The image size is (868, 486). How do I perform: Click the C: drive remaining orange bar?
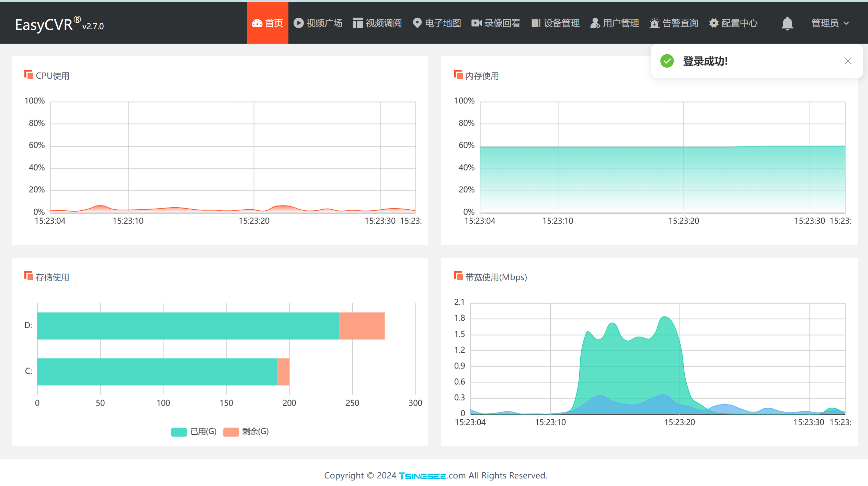[x=283, y=372]
